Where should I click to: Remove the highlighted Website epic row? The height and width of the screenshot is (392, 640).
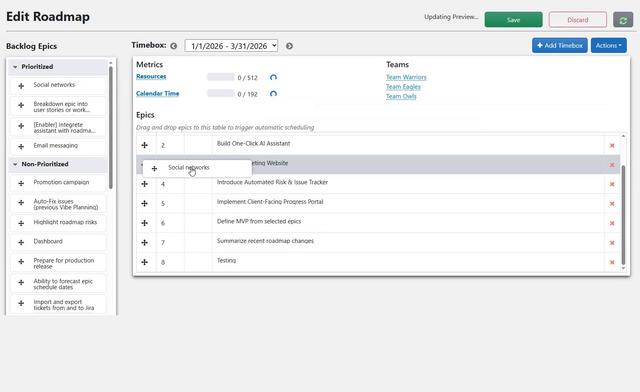click(612, 165)
